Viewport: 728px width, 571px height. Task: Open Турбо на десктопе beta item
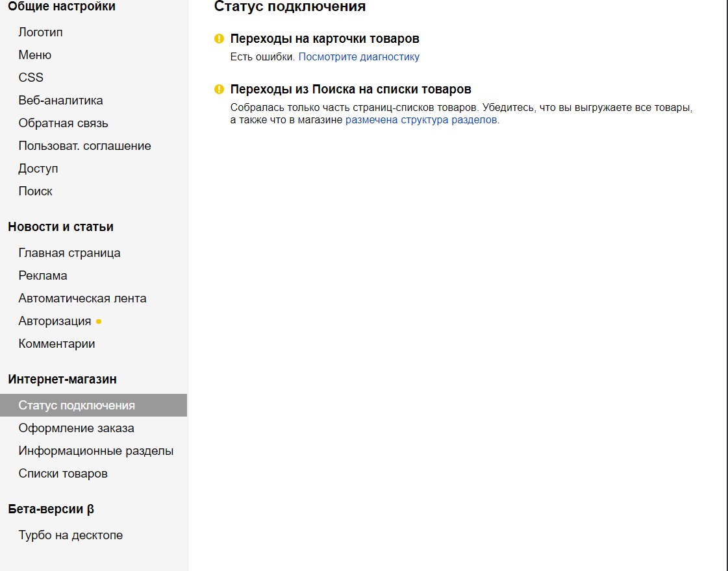click(71, 535)
